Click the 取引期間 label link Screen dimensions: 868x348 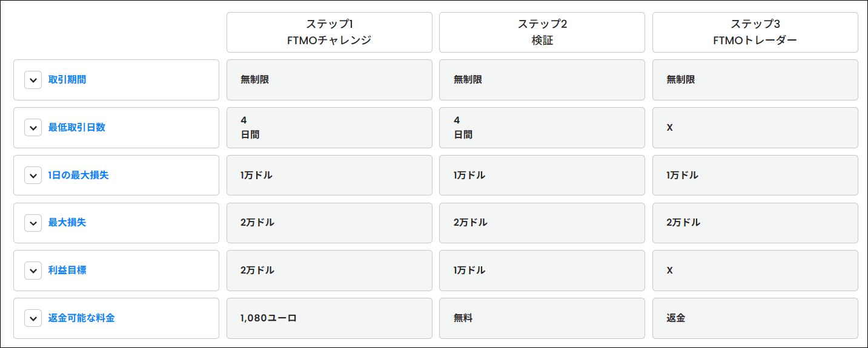click(x=67, y=80)
